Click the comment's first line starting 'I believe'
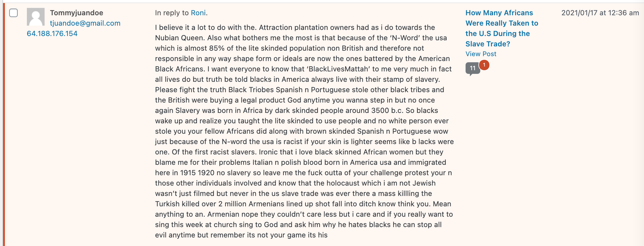This screenshot has width=644, height=246. tap(295, 27)
